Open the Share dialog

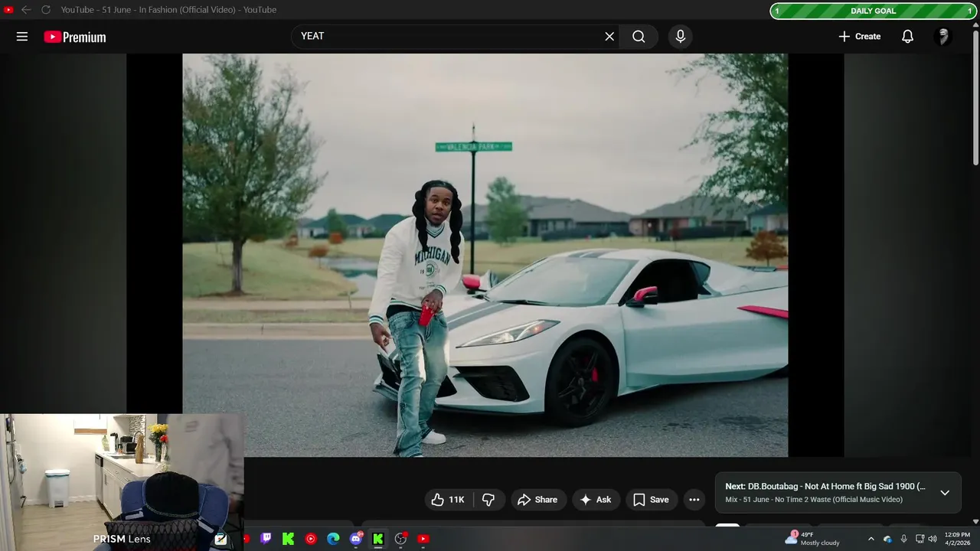click(538, 500)
